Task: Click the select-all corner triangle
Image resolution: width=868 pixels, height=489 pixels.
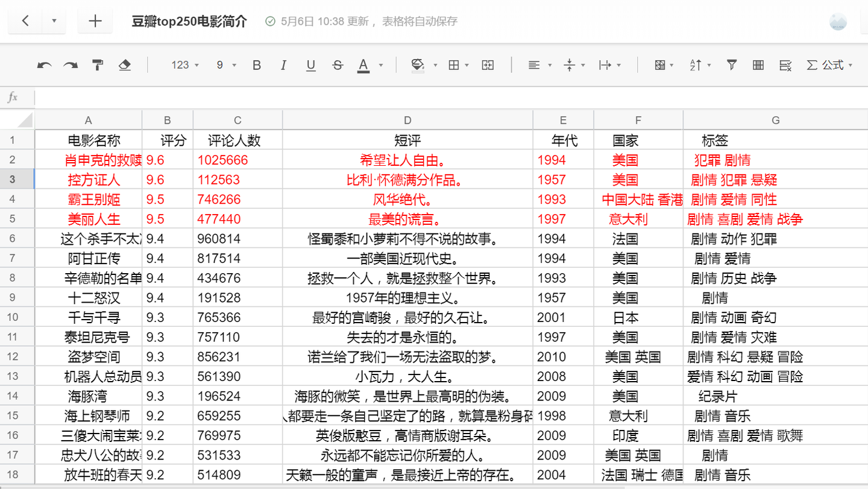Action: (x=17, y=120)
